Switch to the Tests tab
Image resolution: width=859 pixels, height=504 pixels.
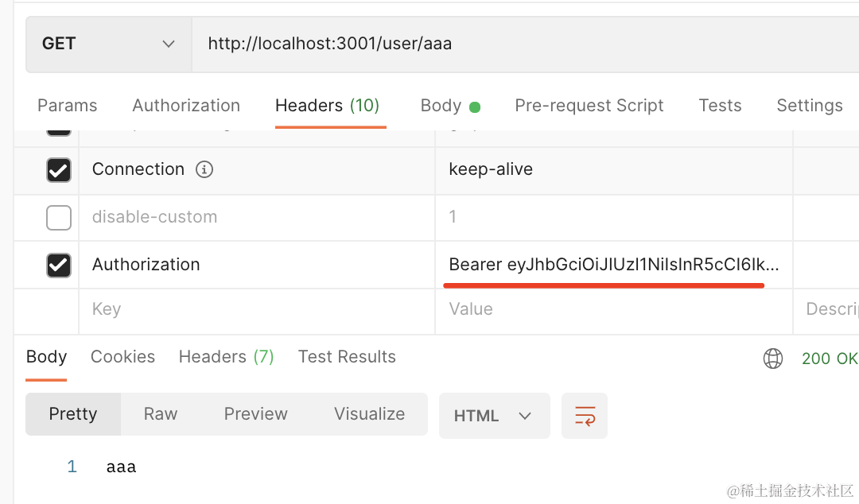720,106
